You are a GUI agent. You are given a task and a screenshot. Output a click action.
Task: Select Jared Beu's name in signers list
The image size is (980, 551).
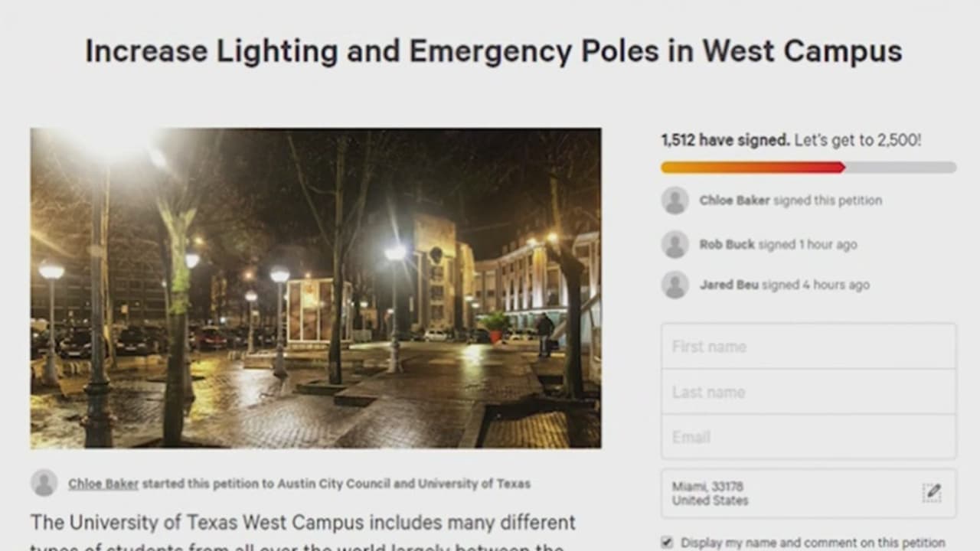728,285
